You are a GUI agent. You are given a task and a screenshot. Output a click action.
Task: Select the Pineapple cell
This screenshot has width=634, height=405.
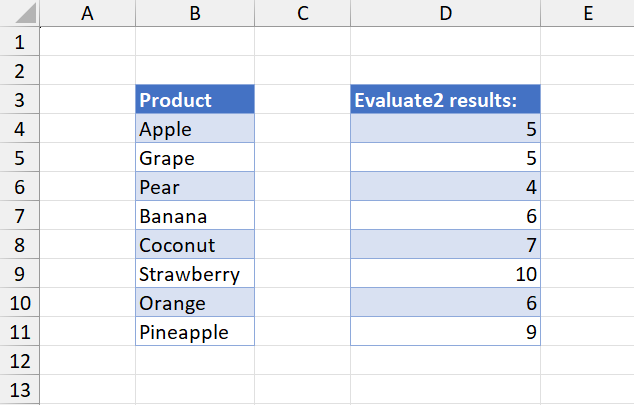pos(195,331)
